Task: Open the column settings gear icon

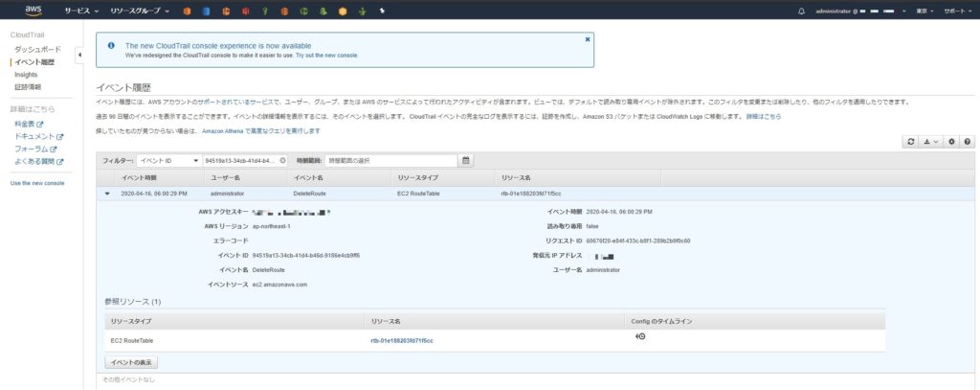Action: tap(952, 142)
